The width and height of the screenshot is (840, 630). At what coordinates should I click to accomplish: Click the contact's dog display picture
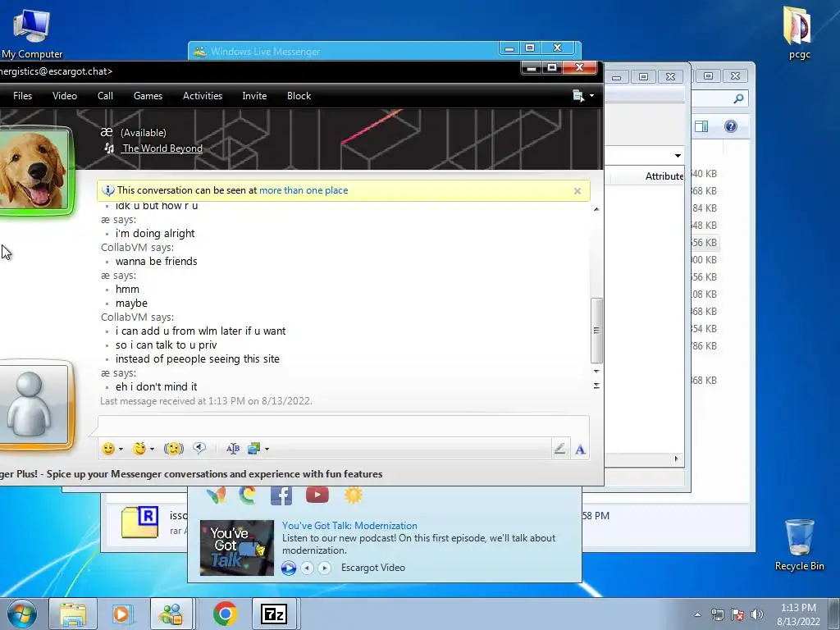pyautogui.click(x=33, y=171)
